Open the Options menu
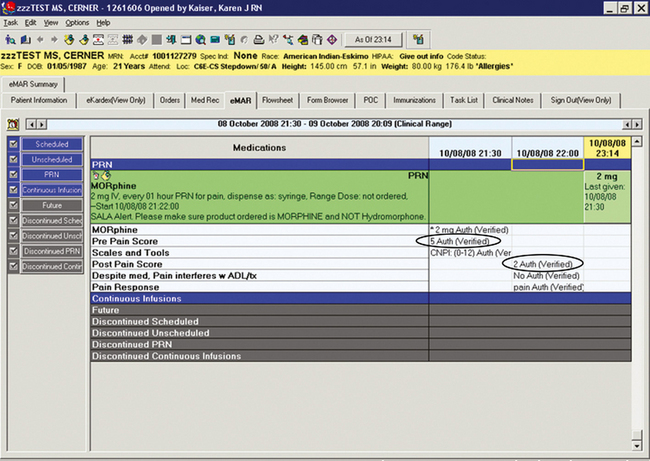This screenshot has width=650, height=461. 77,23
